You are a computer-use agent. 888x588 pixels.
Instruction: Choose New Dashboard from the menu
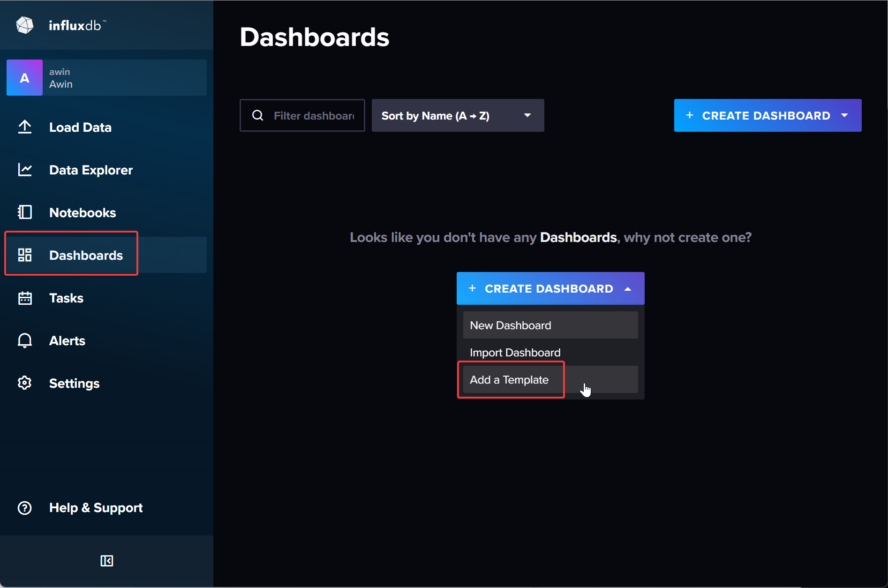click(x=550, y=325)
